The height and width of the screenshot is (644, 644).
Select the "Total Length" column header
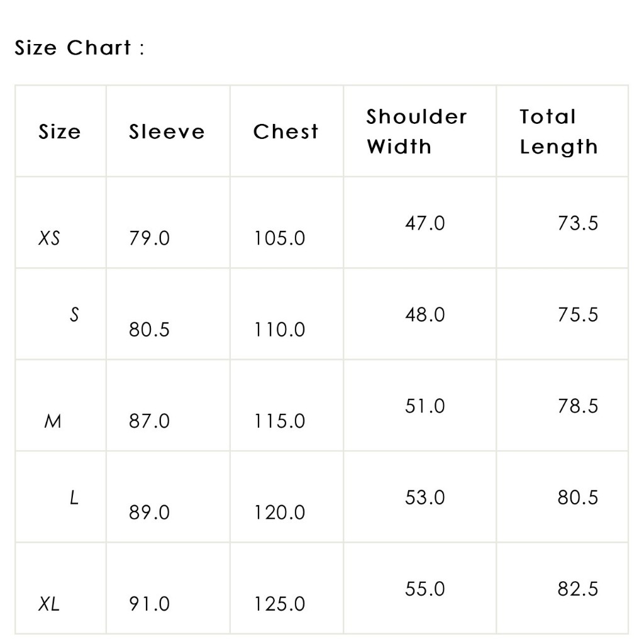click(558, 131)
